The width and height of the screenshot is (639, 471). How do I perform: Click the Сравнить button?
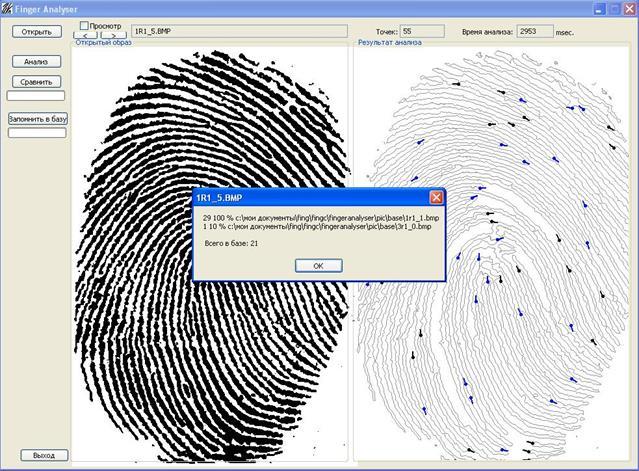click(x=37, y=81)
